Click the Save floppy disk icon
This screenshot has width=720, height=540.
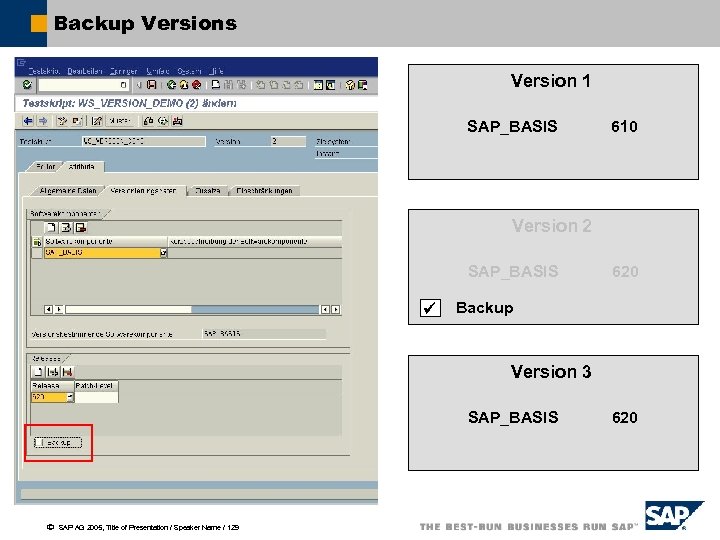[152, 84]
